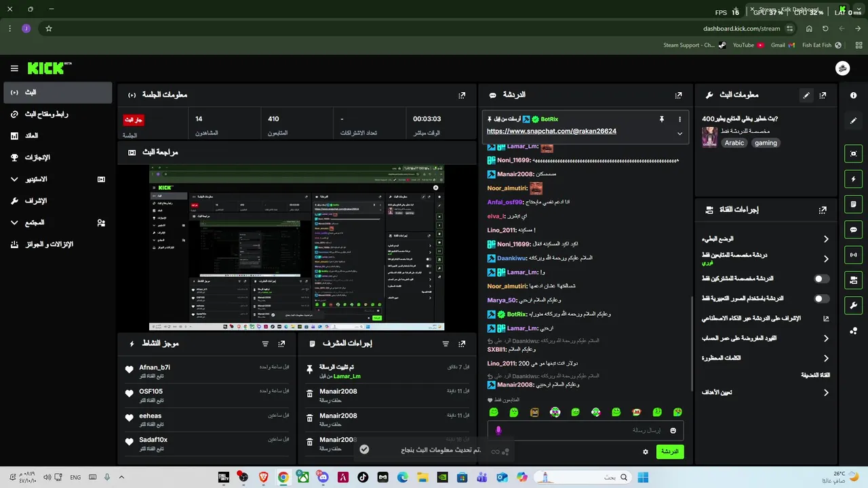Pop out the chat panel

pos(678,96)
